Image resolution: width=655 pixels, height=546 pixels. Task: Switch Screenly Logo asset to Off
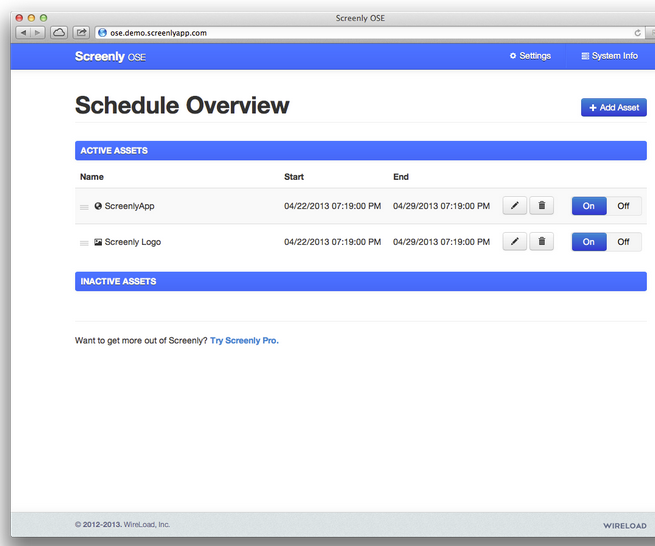(x=624, y=242)
